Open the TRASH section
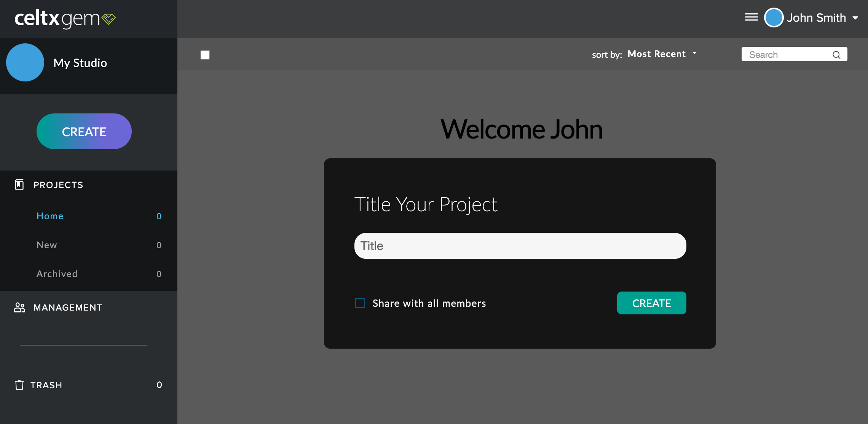 pos(46,385)
